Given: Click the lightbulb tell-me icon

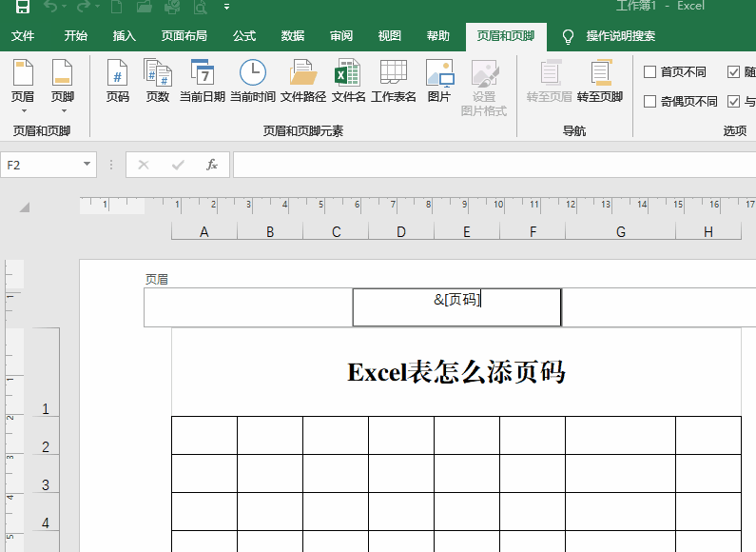Looking at the screenshot, I should pos(568,37).
